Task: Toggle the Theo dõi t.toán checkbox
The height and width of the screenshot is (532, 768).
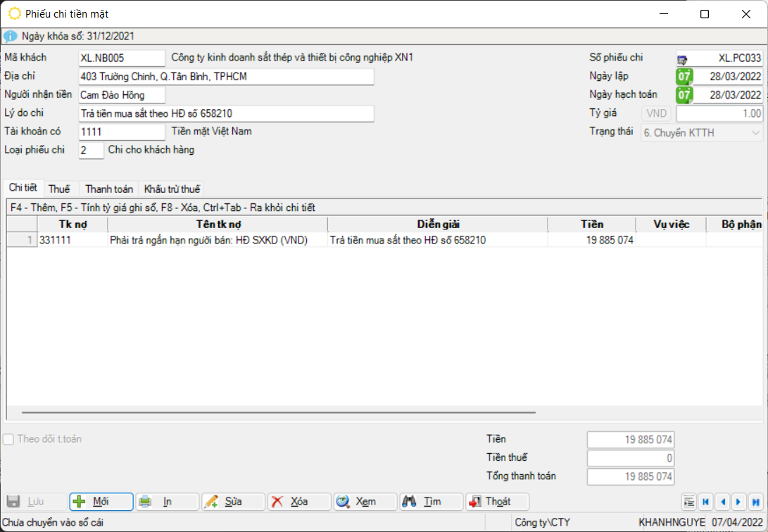Action: (x=8, y=440)
